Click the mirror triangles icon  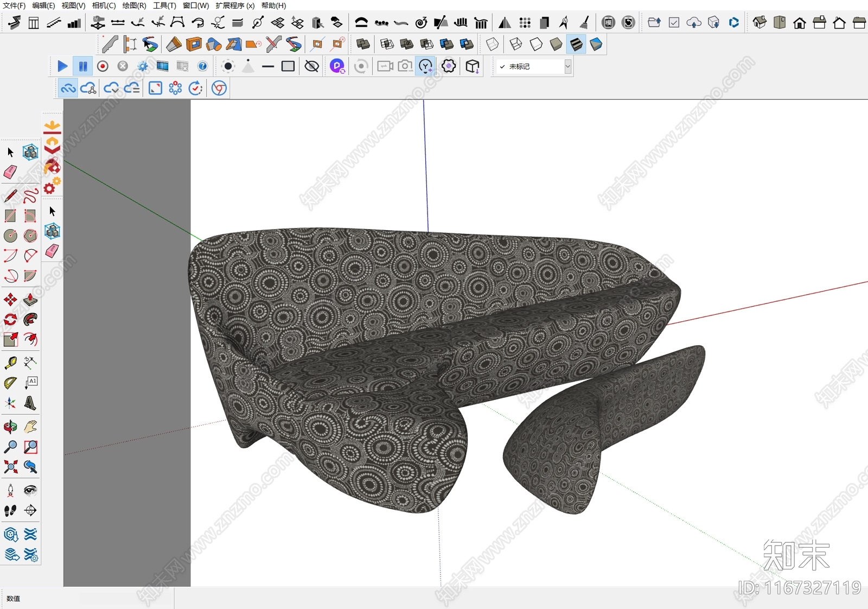pos(505,23)
